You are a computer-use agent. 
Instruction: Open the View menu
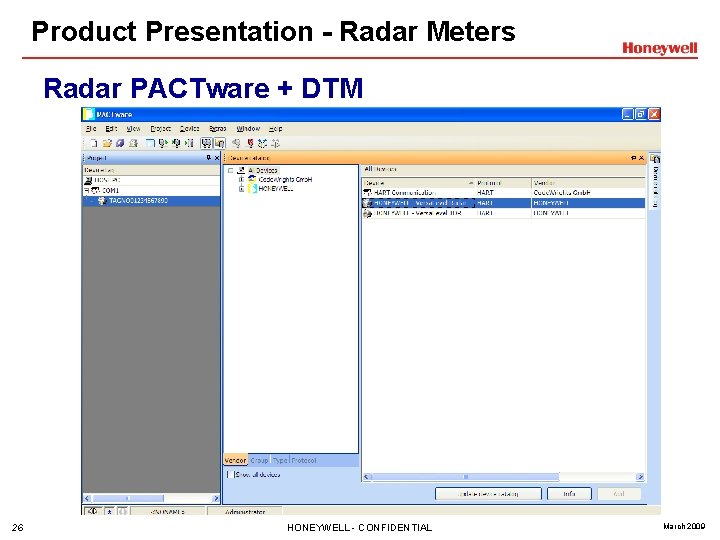pyautogui.click(x=133, y=129)
